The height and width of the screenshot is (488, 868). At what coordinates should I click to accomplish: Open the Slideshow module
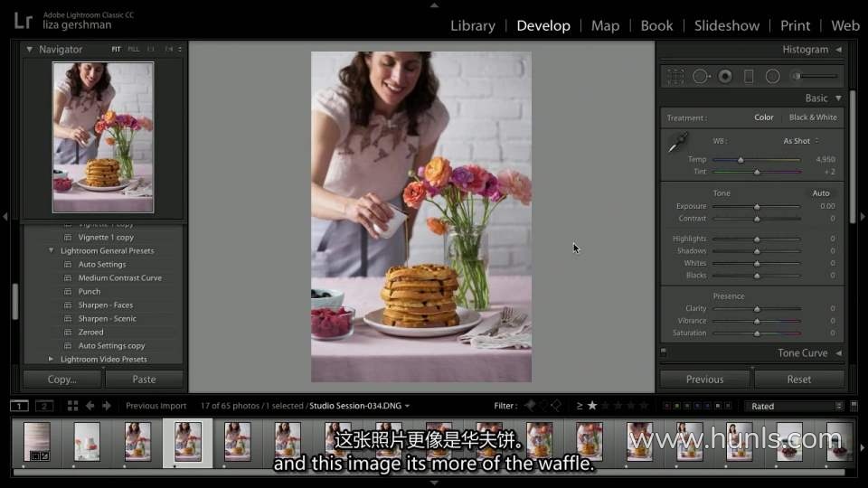pos(727,25)
